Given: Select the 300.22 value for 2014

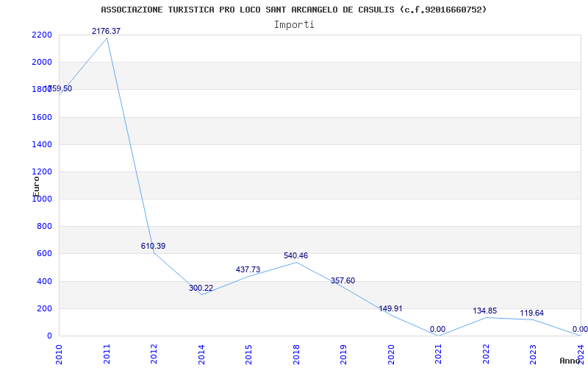Looking at the screenshot, I should pos(201,289).
